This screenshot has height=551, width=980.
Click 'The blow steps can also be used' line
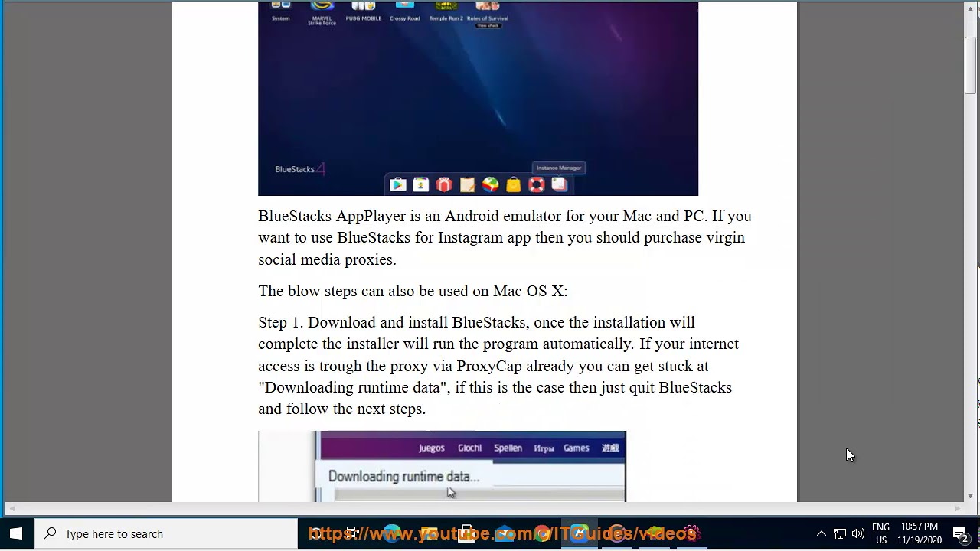point(413,291)
